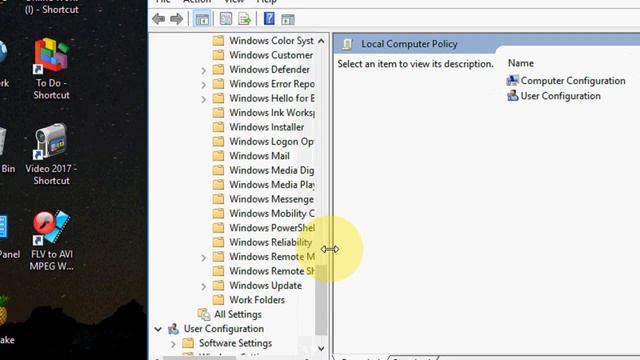Click the User Configuration icon in list
The image size is (640, 360).
[x=513, y=96]
